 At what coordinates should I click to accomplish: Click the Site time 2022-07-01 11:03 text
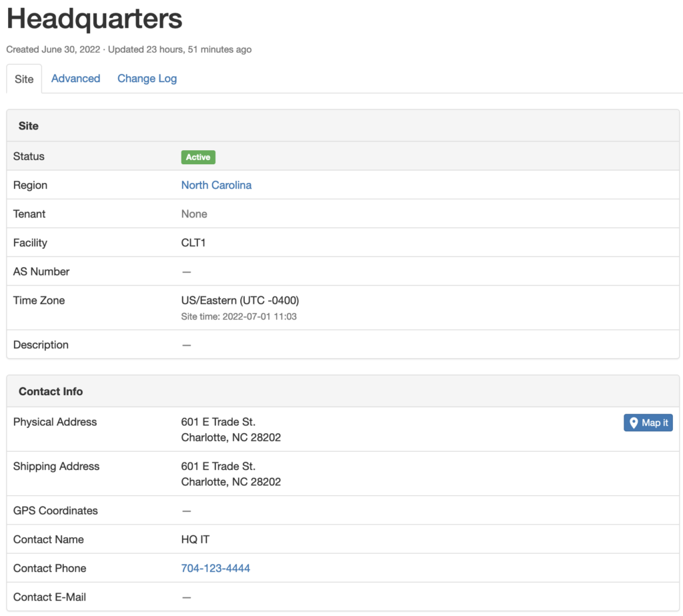pyautogui.click(x=239, y=316)
